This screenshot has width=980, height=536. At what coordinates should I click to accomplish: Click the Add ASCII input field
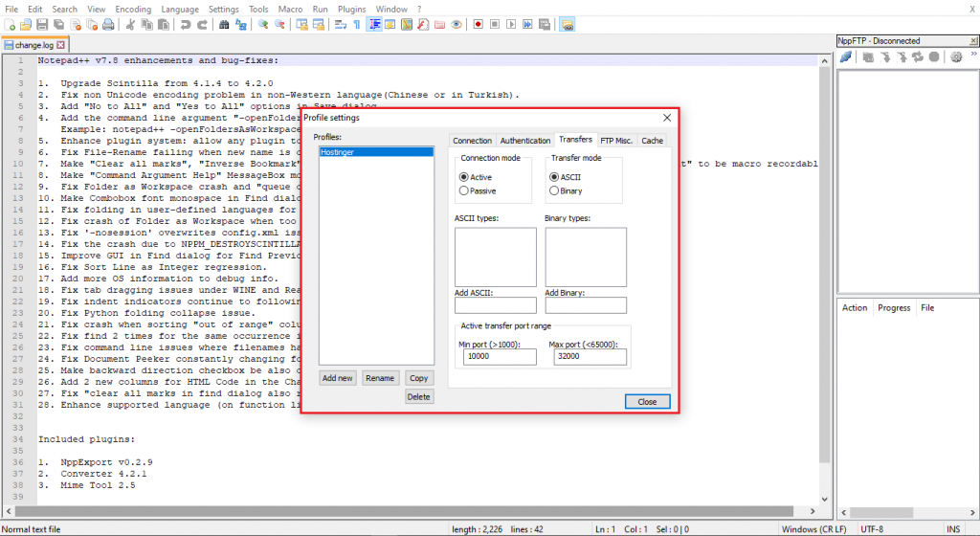tap(496, 305)
